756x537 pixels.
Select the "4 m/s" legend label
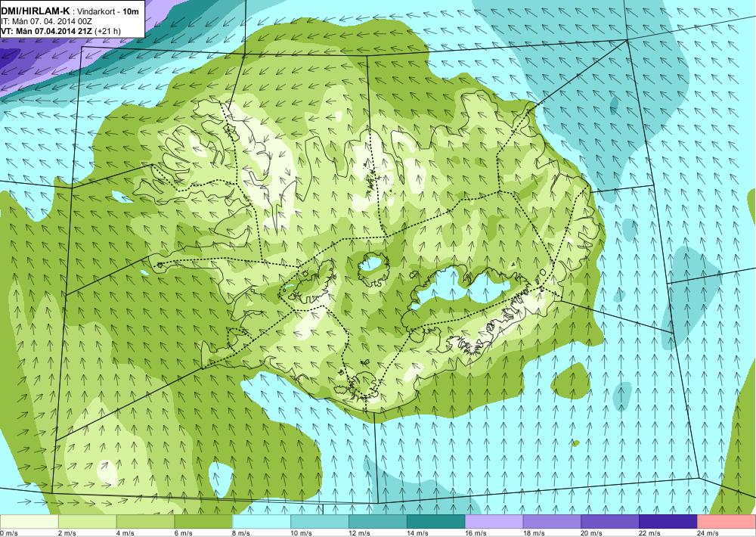(x=125, y=533)
